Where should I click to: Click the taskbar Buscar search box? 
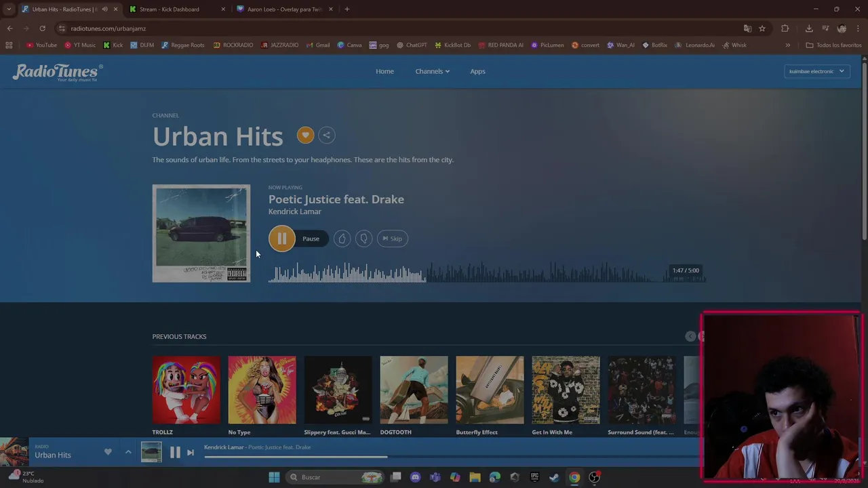[x=336, y=477]
